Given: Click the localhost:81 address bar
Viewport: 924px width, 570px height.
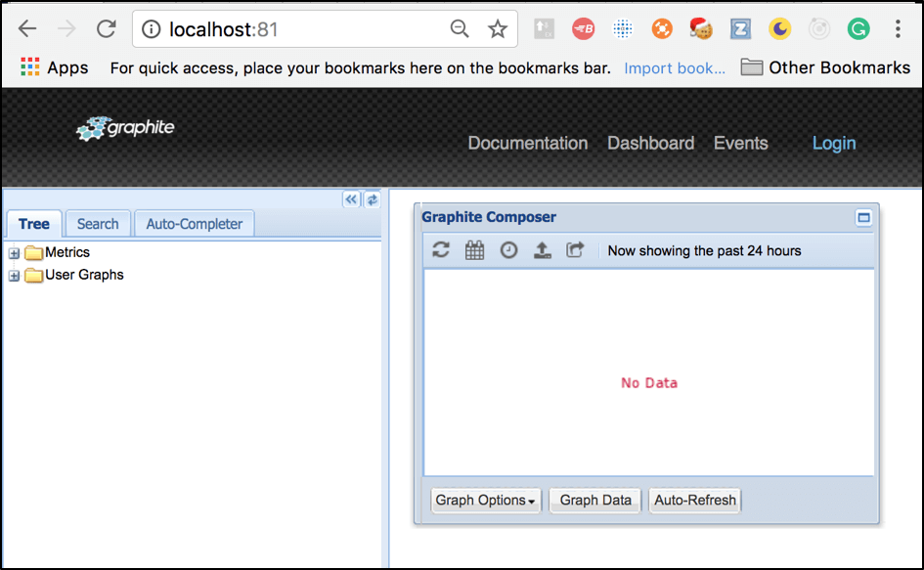Looking at the screenshot, I should (326, 29).
